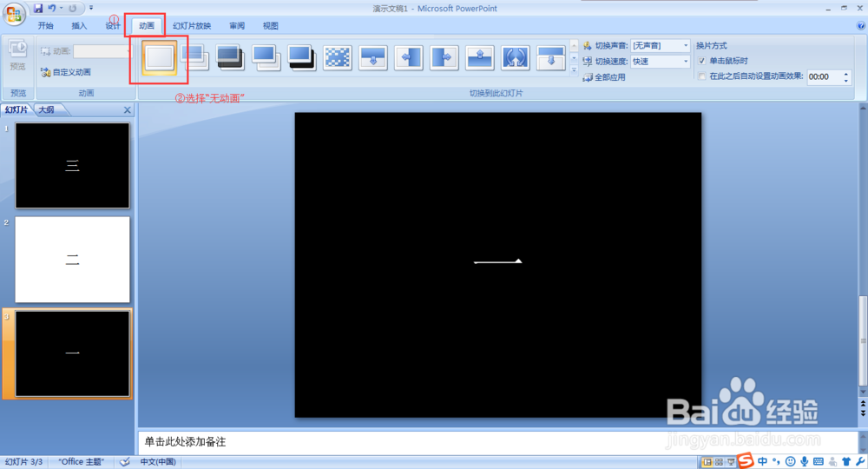The width and height of the screenshot is (868, 469).
Task: Click the 预览 animation preview button
Action: pyautogui.click(x=17, y=56)
